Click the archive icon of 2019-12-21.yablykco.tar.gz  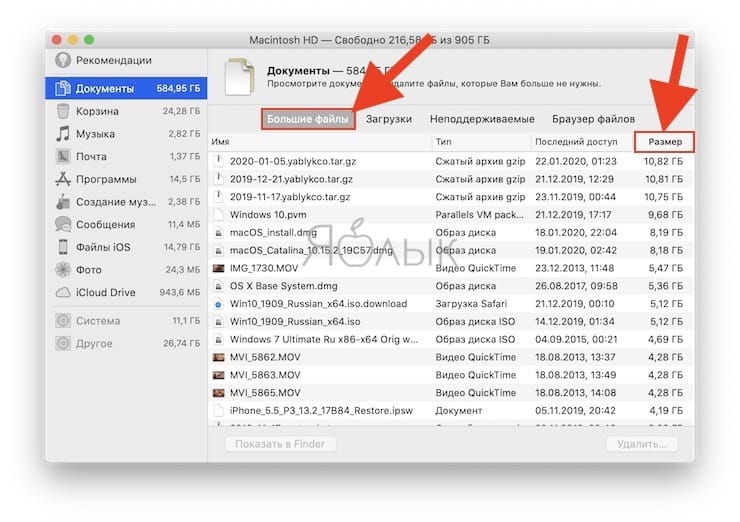pos(218,179)
